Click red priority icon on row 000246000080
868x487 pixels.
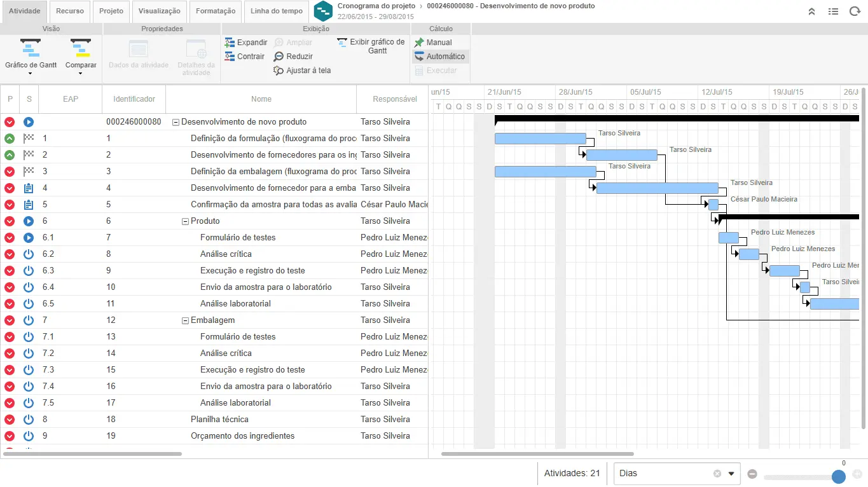[x=10, y=122]
